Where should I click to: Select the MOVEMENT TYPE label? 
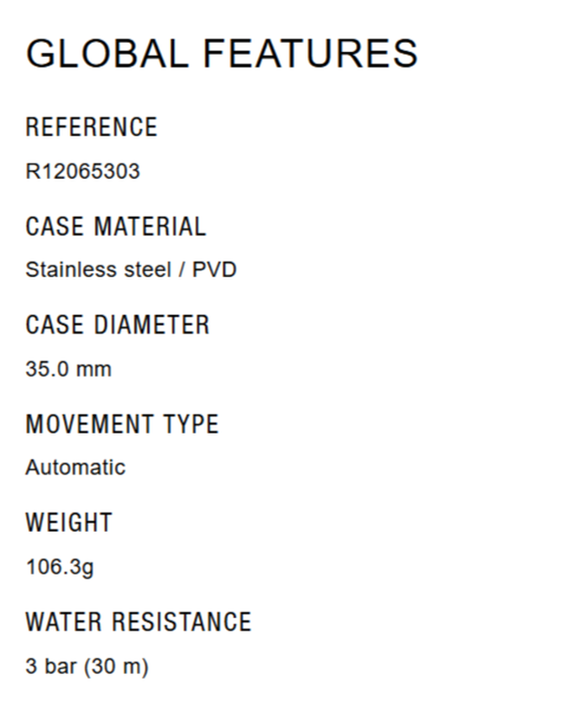122,424
